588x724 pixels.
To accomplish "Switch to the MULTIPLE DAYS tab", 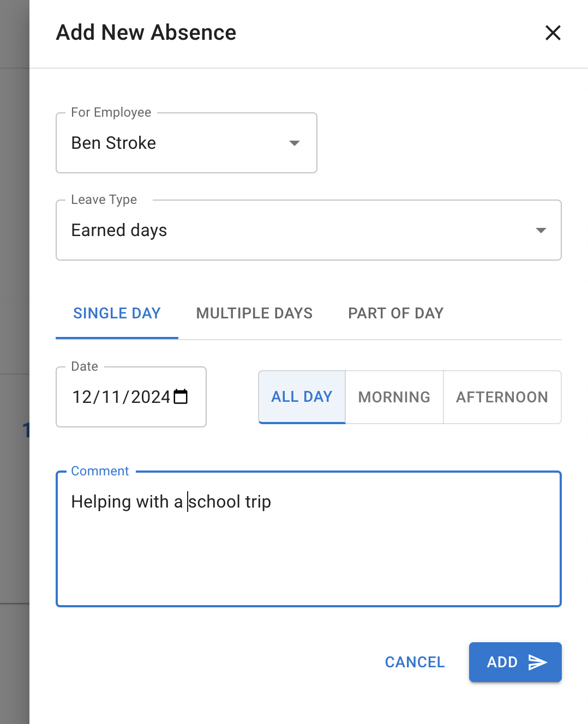I will click(254, 313).
